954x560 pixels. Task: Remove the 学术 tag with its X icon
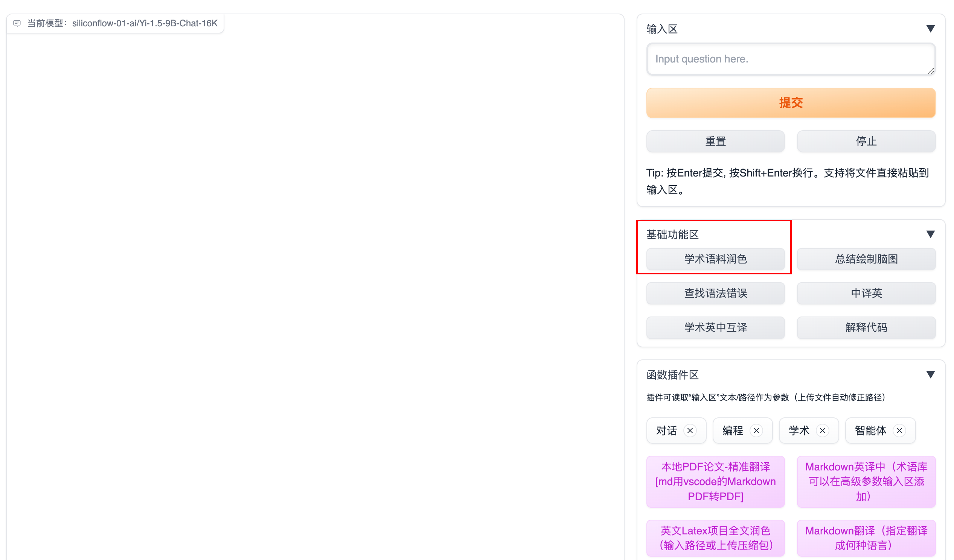tap(822, 431)
